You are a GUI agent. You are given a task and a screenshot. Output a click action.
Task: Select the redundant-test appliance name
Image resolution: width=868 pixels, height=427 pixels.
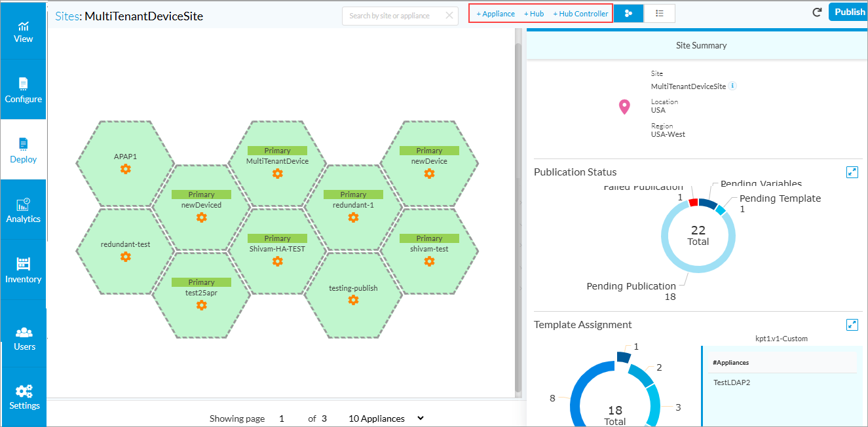click(126, 244)
